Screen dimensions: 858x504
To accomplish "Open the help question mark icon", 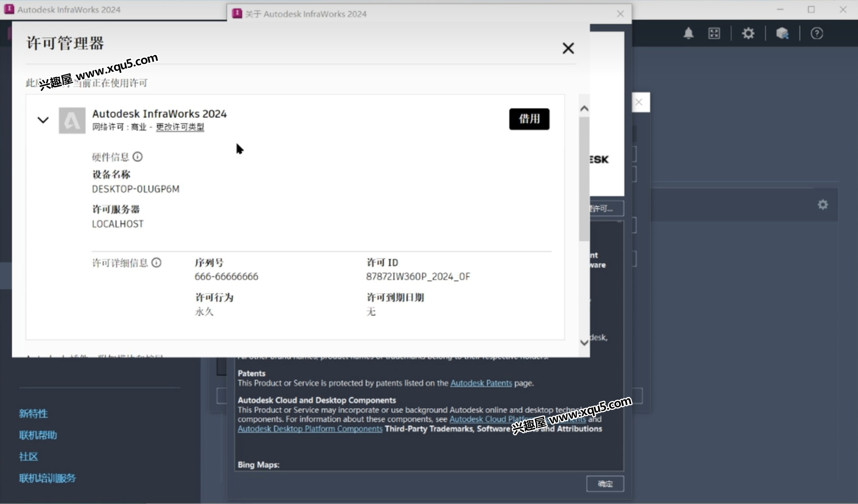I will (816, 33).
